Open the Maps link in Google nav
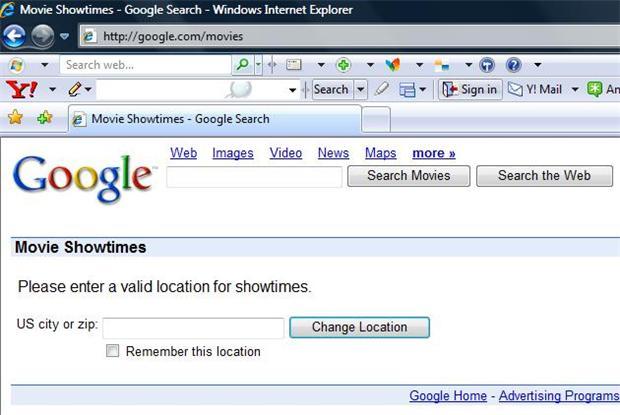620x415 pixels. click(x=380, y=153)
